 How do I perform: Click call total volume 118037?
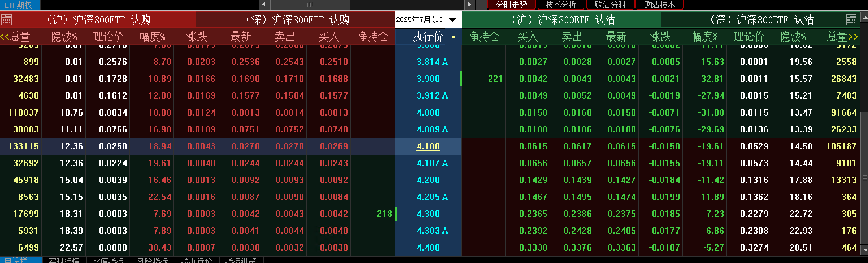(x=23, y=112)
